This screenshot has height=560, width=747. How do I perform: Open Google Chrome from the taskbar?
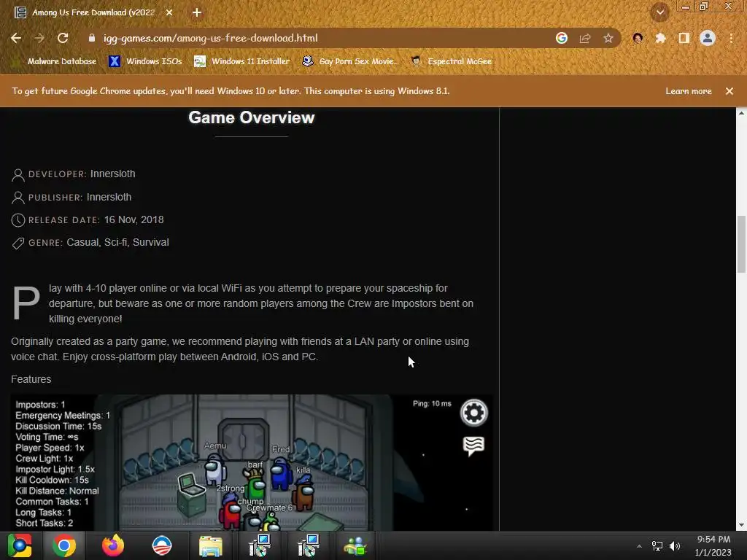click(x=64, y=545)
